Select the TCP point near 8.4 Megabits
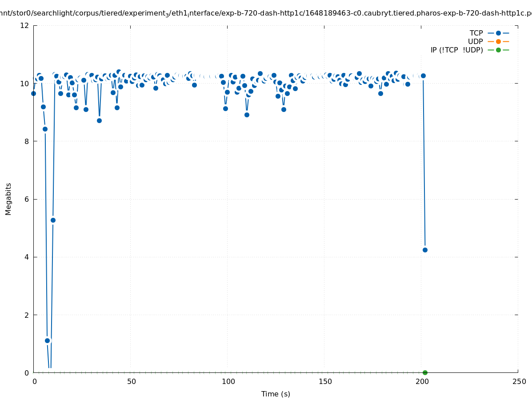Screen dimensions: 532x400 click(45, 129)
